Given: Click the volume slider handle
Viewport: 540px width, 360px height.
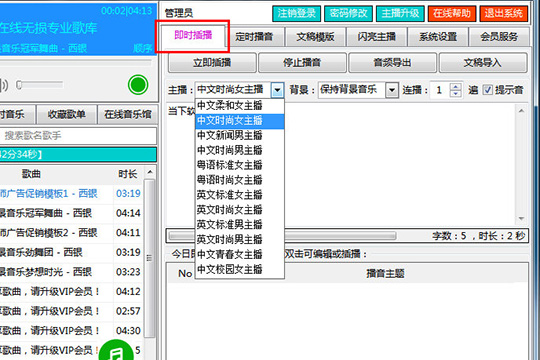Looking at the screenshot, I should point(19,85).
